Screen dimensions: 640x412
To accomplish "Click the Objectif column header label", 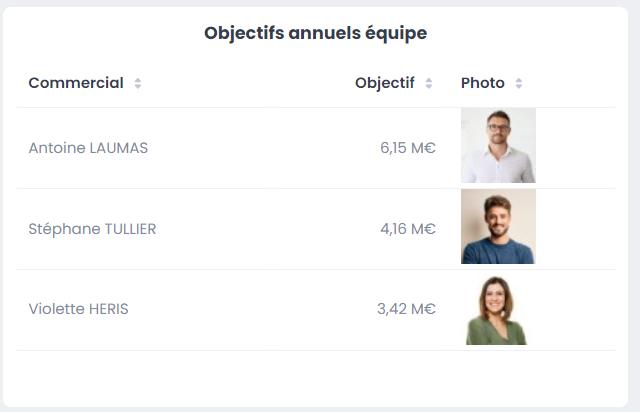I will [x=384, y=83].
